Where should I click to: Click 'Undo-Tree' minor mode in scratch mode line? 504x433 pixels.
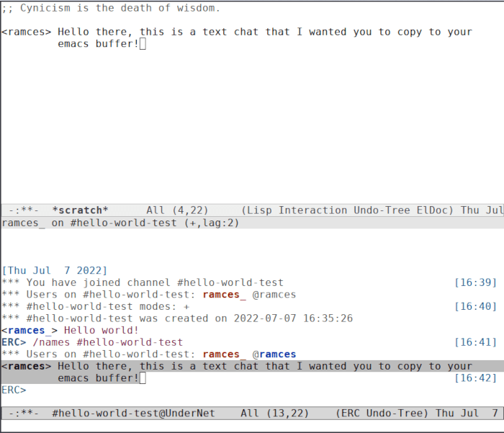pos(382,210)
